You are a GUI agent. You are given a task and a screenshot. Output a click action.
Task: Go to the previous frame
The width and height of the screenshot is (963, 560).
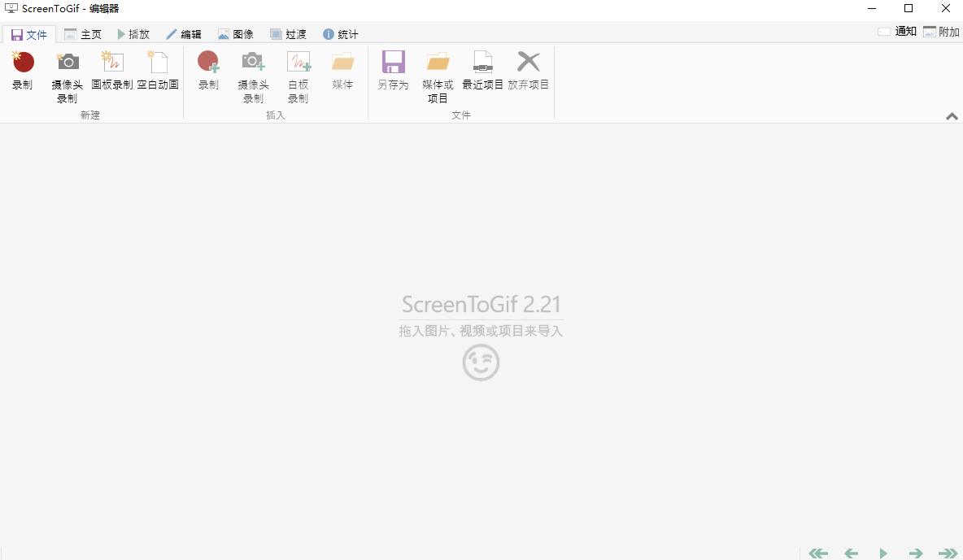click(851, 553)
